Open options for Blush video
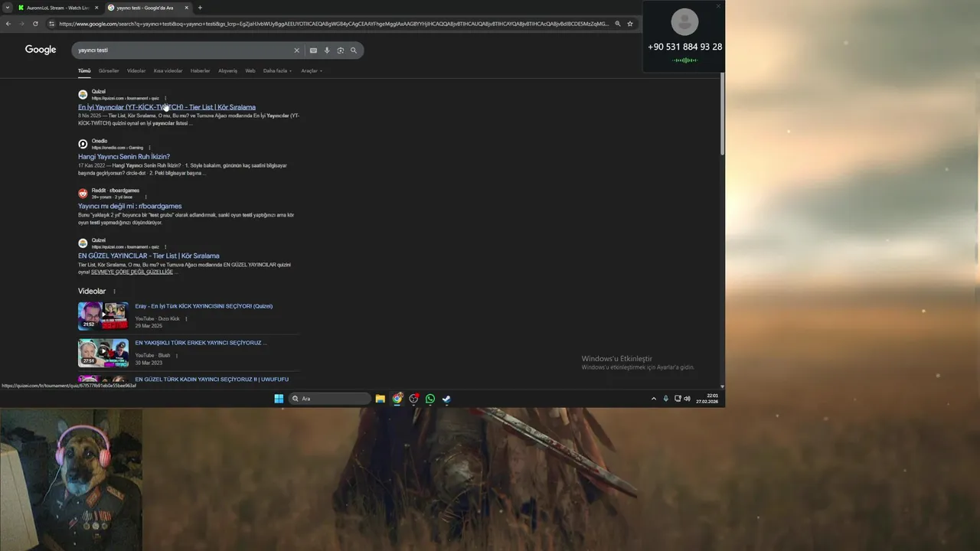 pos(177,355)
